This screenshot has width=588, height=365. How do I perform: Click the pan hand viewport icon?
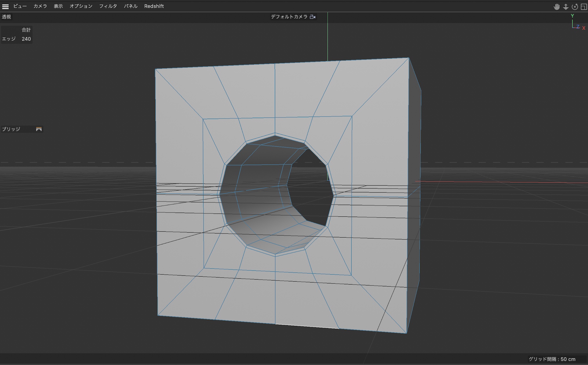tap(557, 7)
